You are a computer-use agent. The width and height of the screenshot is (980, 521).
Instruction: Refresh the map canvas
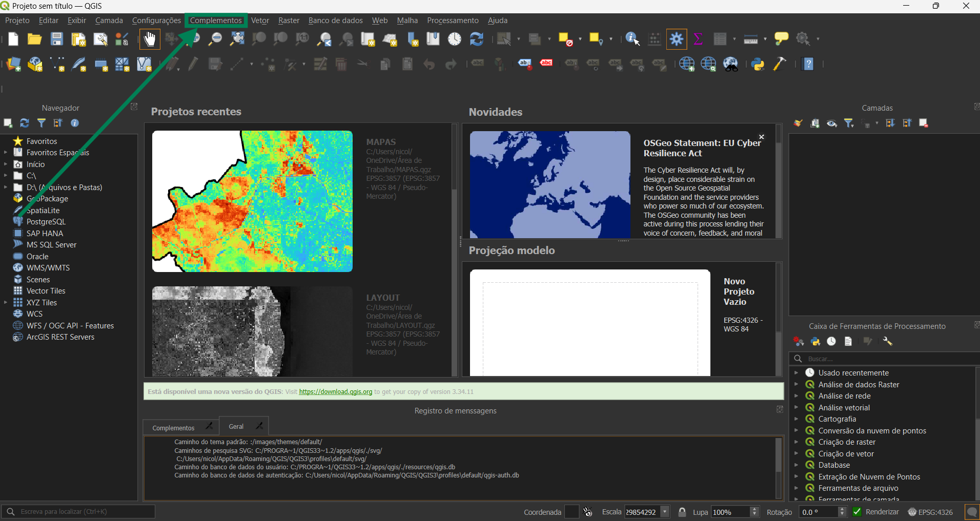(x=477, y=39)
